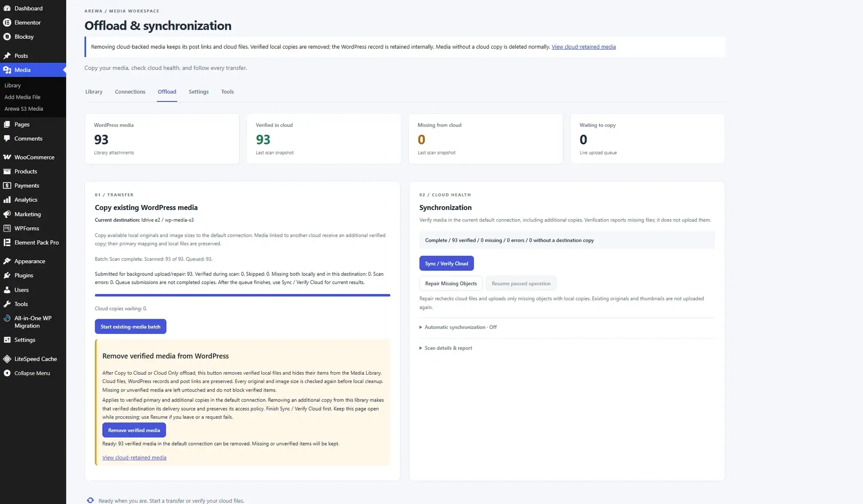
Task: Expand Scan details & report section
Action: pyautogui.click(x=446, y=348)
